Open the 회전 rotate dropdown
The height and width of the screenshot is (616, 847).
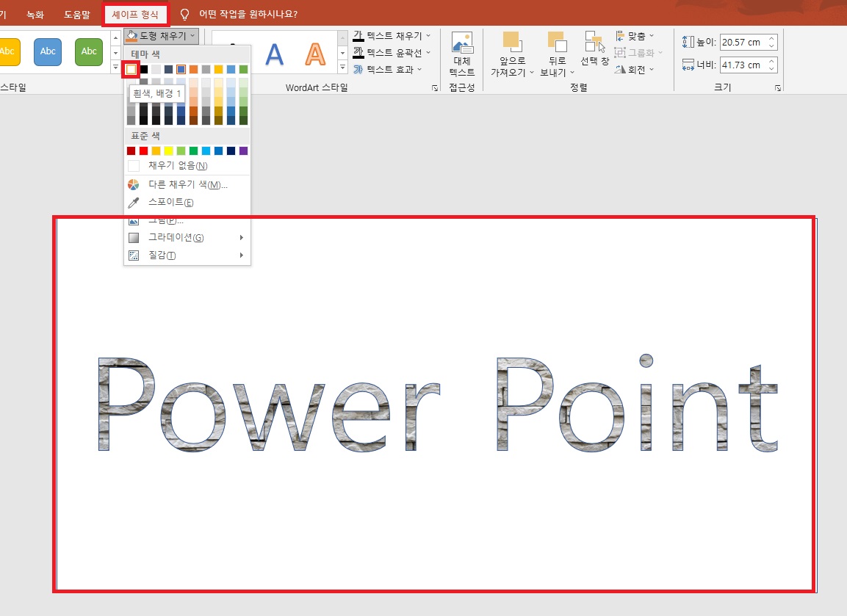[635, 70]
